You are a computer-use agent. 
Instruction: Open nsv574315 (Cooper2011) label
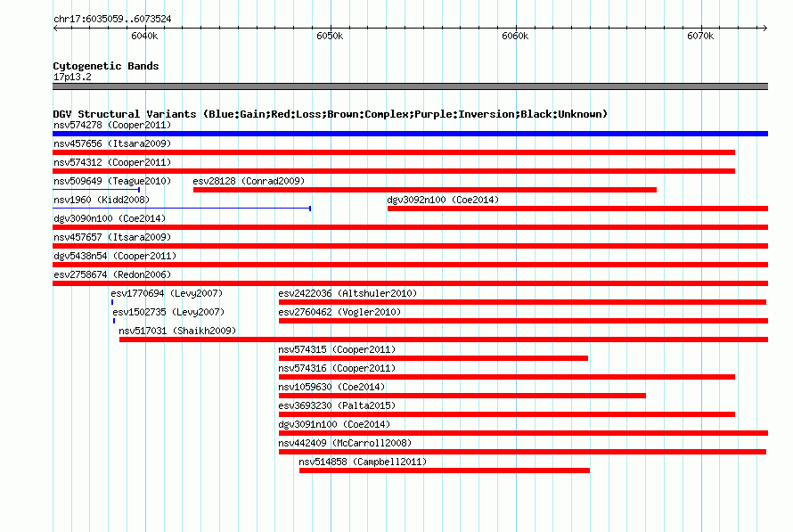[337, 349]
